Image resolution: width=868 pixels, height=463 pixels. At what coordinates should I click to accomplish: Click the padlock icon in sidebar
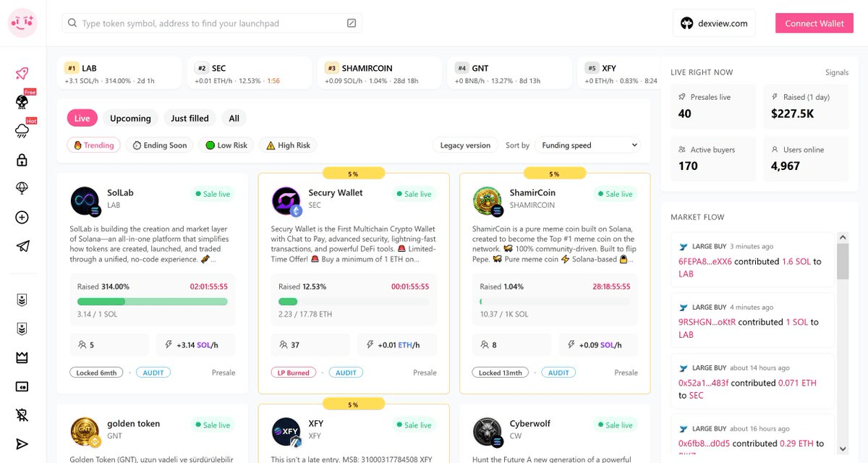point(22,160)
